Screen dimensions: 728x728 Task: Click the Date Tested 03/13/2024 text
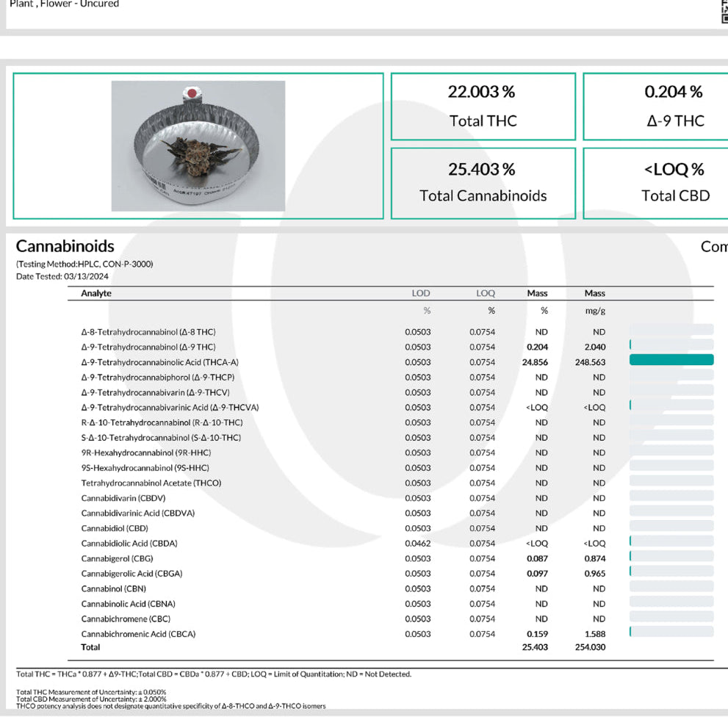pos(62,276)
